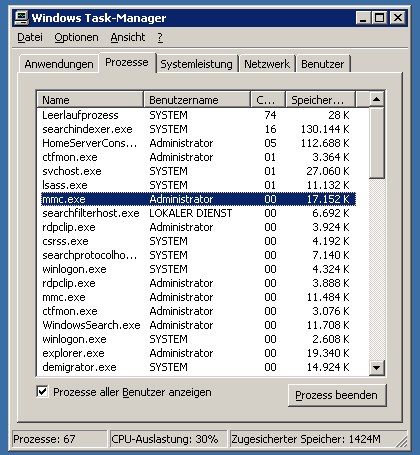Viewport: 420px width, 455px height.
Task: Open the Optionen menu
Action: (76, 37)
